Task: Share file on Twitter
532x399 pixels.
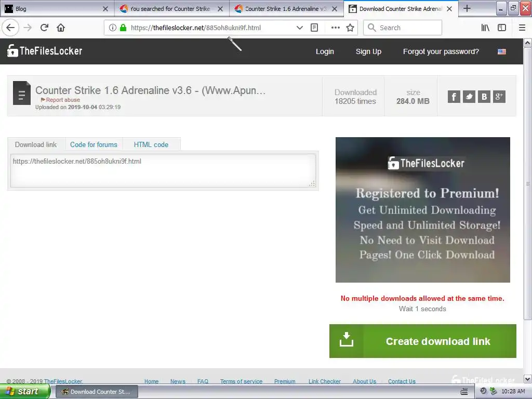Action: click(469, 97)
